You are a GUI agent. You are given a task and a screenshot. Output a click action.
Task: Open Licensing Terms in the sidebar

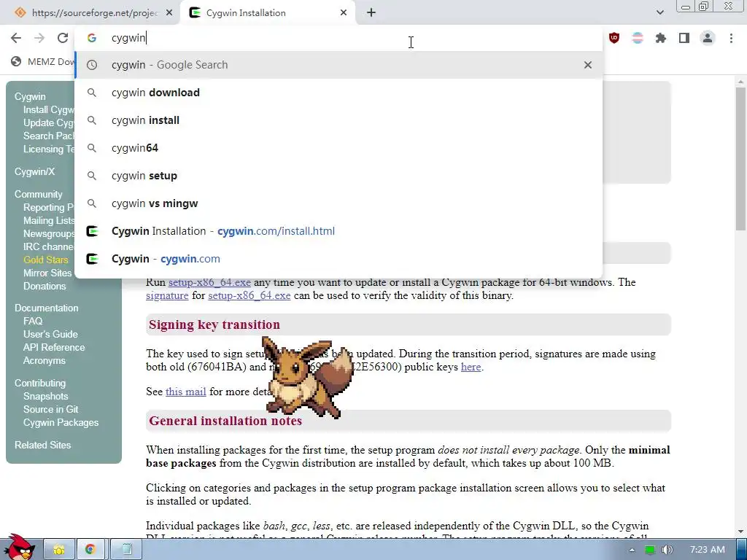[49, 149]
